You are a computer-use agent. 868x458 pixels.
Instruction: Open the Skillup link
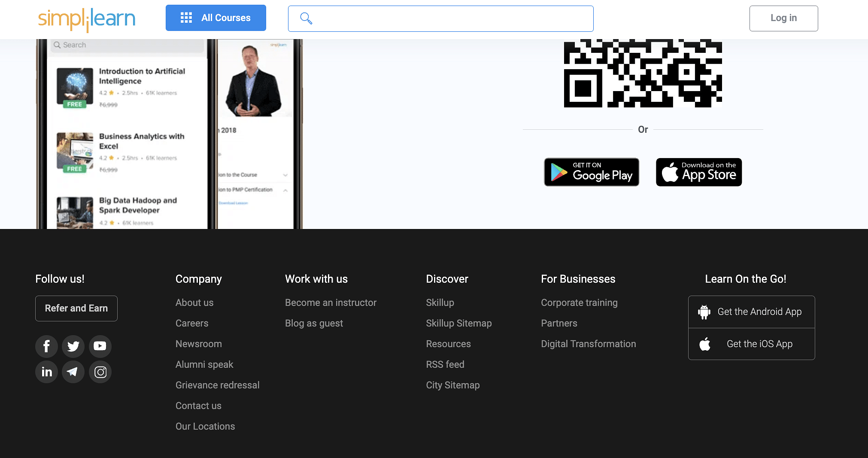pyautogui.click(x=440, y=302)
